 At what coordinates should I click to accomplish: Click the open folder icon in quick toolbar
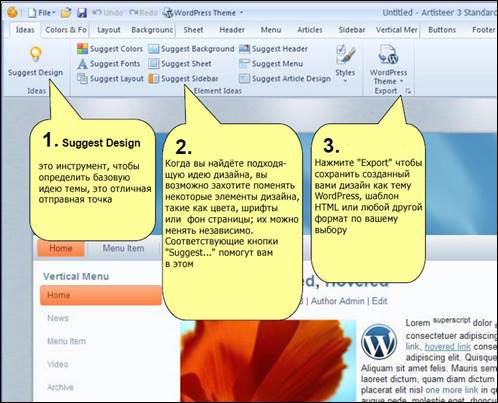click(x=66, y=13)
